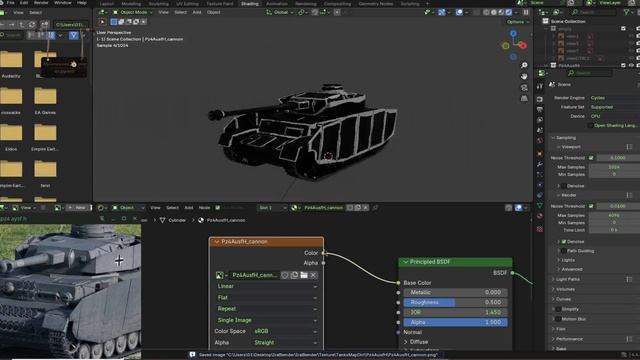Screen dimensions: 640x360
Task: Toggle the Simplify checkbox
Action: coord(558,309)
